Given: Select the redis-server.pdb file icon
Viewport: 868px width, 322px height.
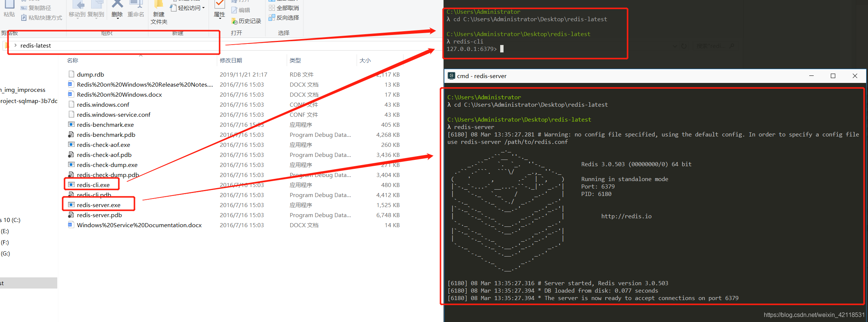Looking at the screenshot, I should coord(71,215).
